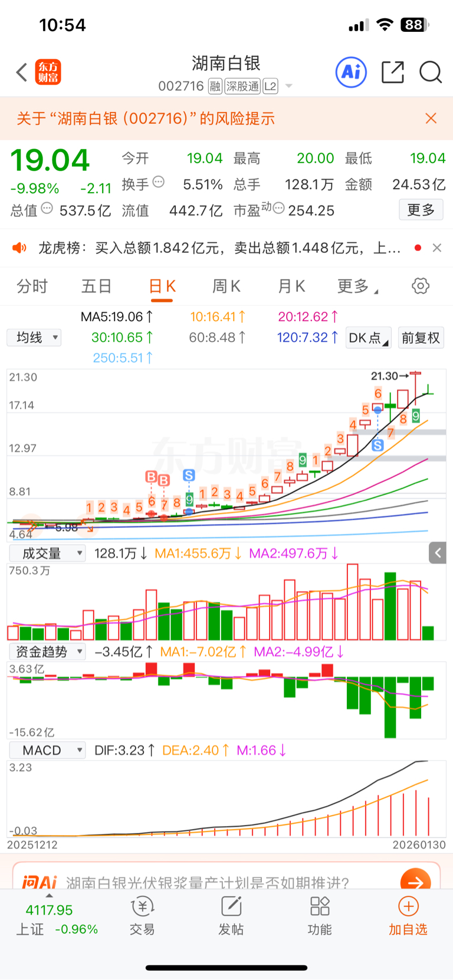The image size is (453, 980).
Task: Open the DK点 dropdown
Action: click(x=369, y=338)
